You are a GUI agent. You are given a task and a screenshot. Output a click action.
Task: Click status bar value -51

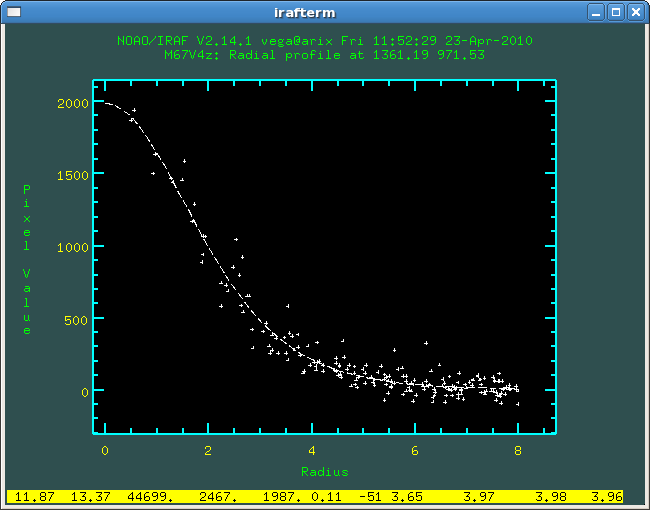[x=371, y=496]
